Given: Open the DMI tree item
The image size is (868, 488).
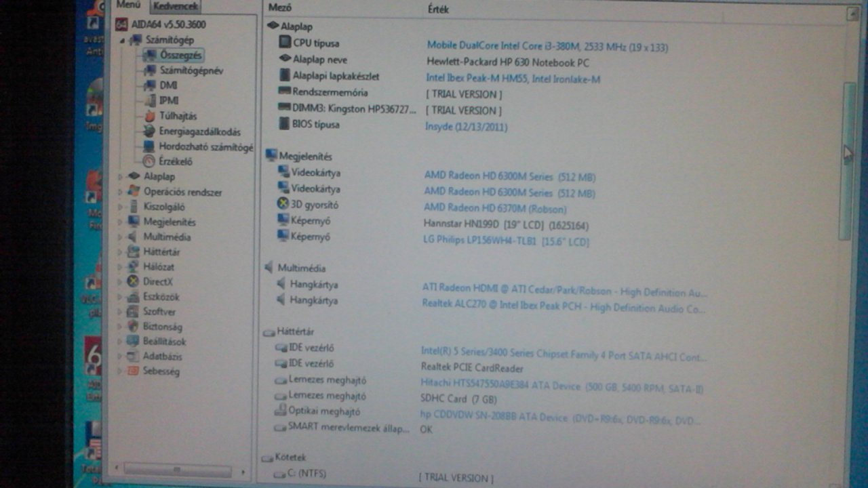Looking at the screenshot, I should pyautogui.click(x=168, y=85).
